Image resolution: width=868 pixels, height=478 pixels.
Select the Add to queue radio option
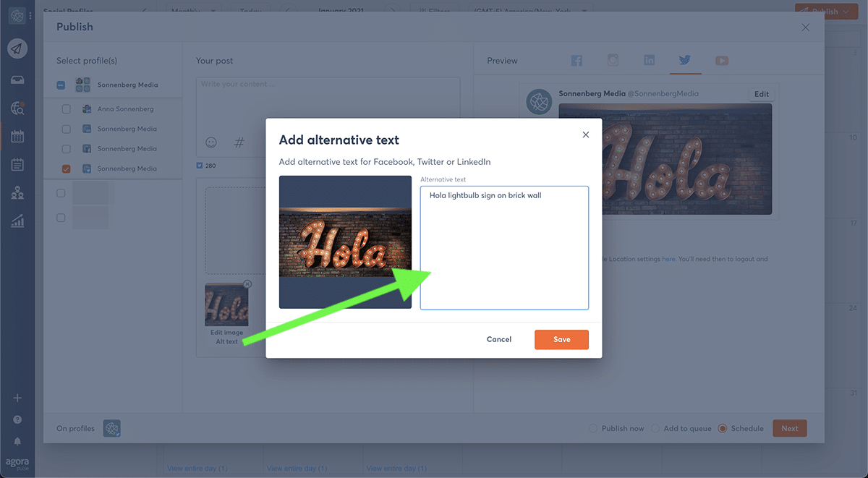(x=656, y=428)
